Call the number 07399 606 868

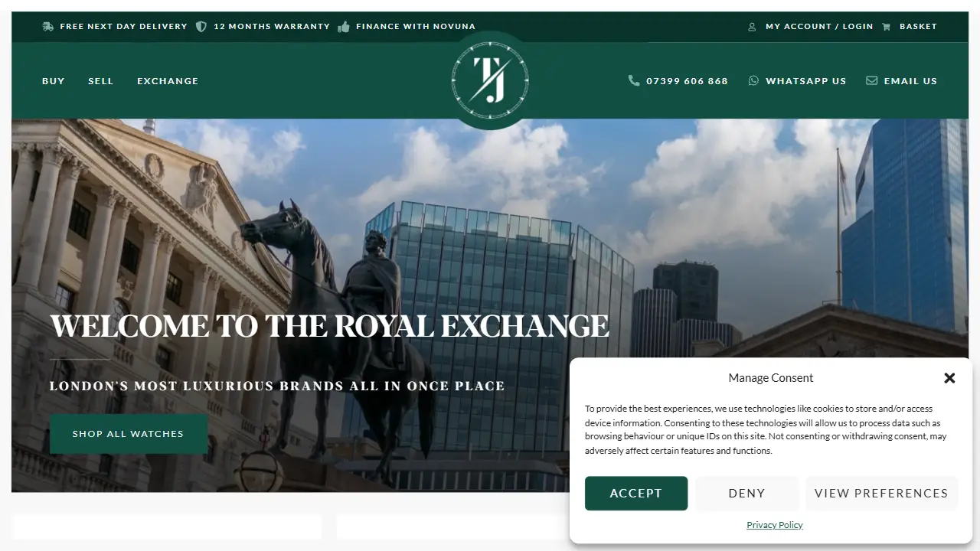pos(687,80)
